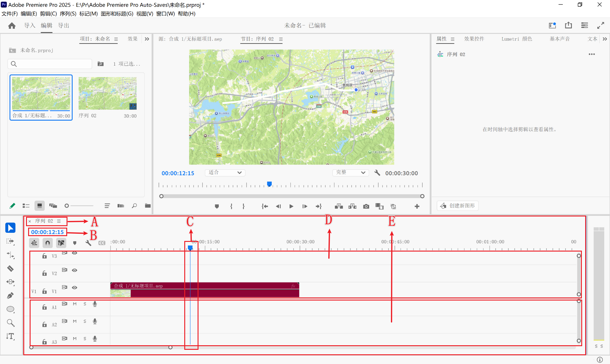The image size is (610, 364).
Task: Select the Type tool
Action: pos(10,336)
